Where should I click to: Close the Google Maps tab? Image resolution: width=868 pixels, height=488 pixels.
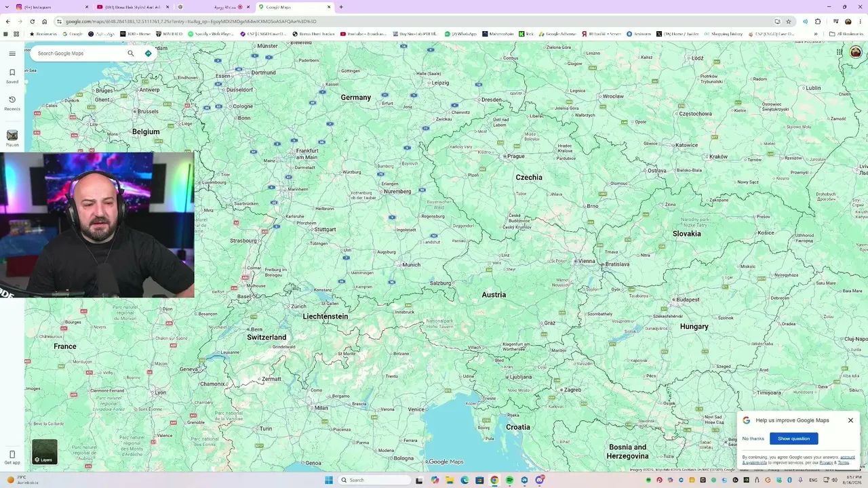[x=329, y=7]
